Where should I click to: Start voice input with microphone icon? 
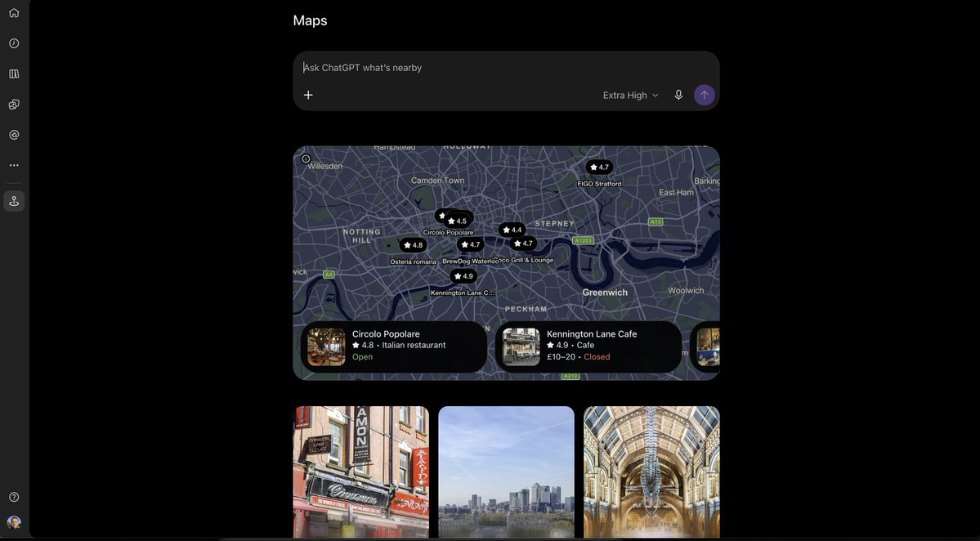coord(678,95)
